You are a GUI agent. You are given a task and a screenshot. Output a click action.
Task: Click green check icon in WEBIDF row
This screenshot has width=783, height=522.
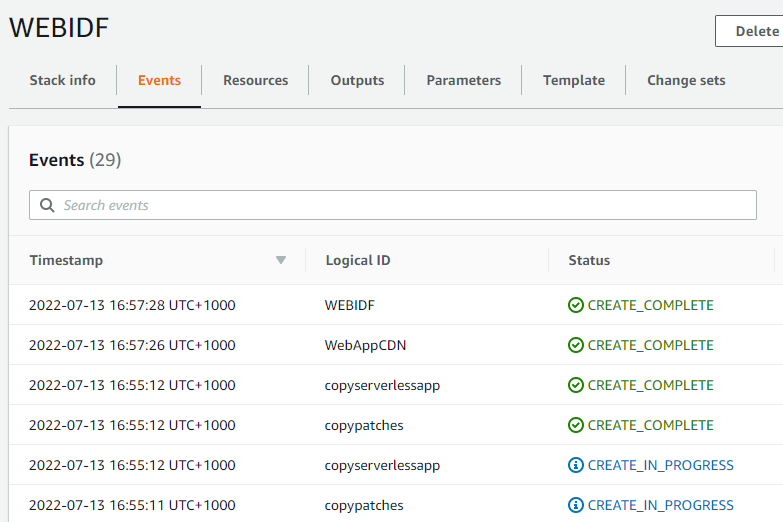click(576, 305)
